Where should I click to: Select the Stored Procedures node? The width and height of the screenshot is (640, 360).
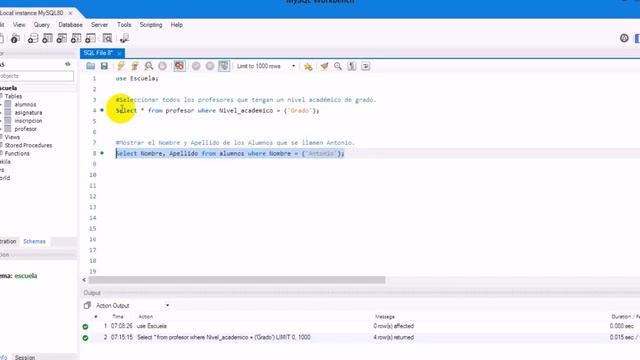click(x=28, y=145)
